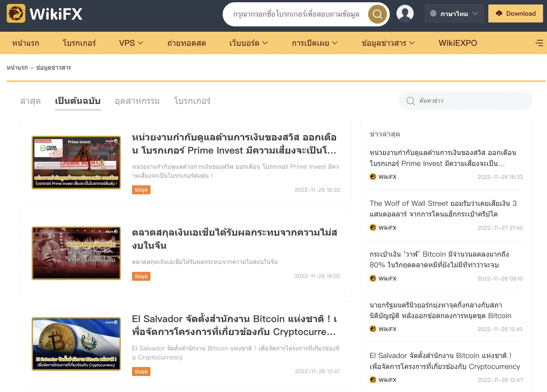The height and width of the screenshot is (392, 547).
Task: Click the 2022-11-27 21:40 sidebar timestamp
Action: (x=500, y=228)
